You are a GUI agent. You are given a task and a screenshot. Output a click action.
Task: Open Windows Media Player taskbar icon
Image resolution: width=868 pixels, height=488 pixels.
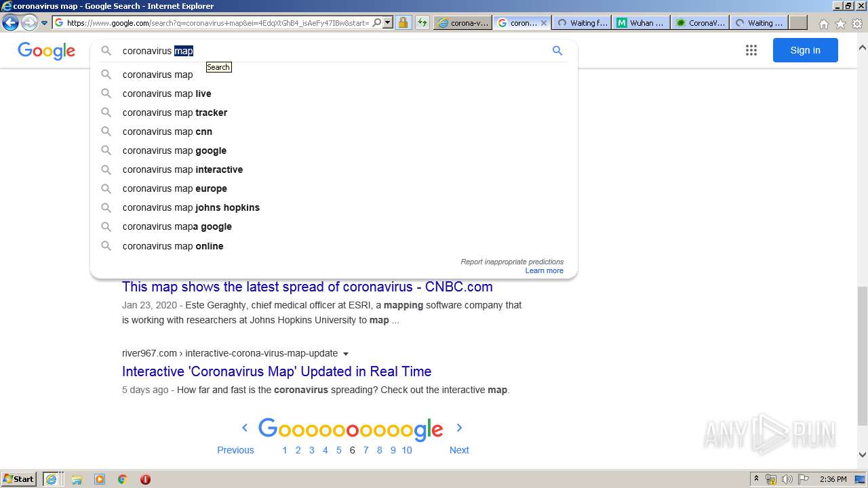pyautogui.click(x=100, y=479)
